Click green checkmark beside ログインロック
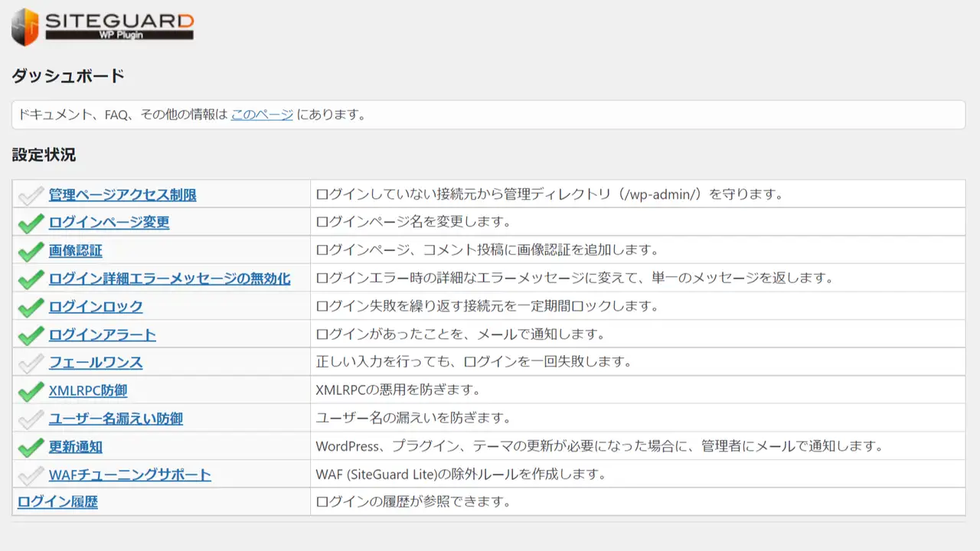This screenshot has width=980, height=551. tap(31, 308)
